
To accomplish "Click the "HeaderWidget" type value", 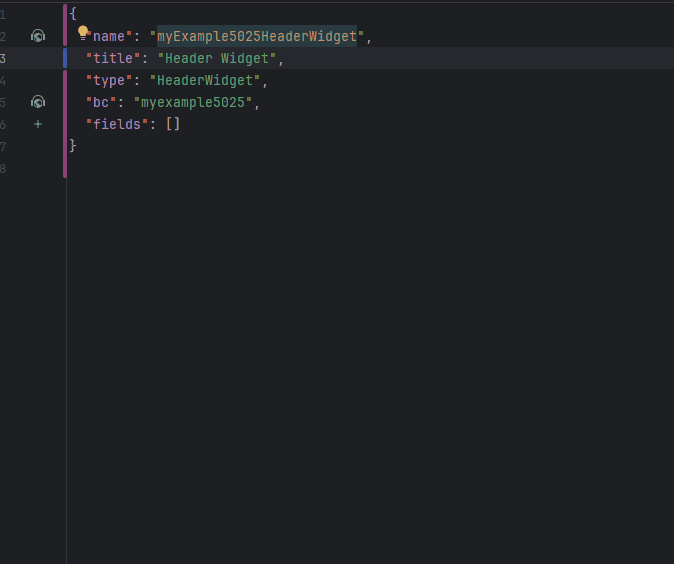I will 205,80.
